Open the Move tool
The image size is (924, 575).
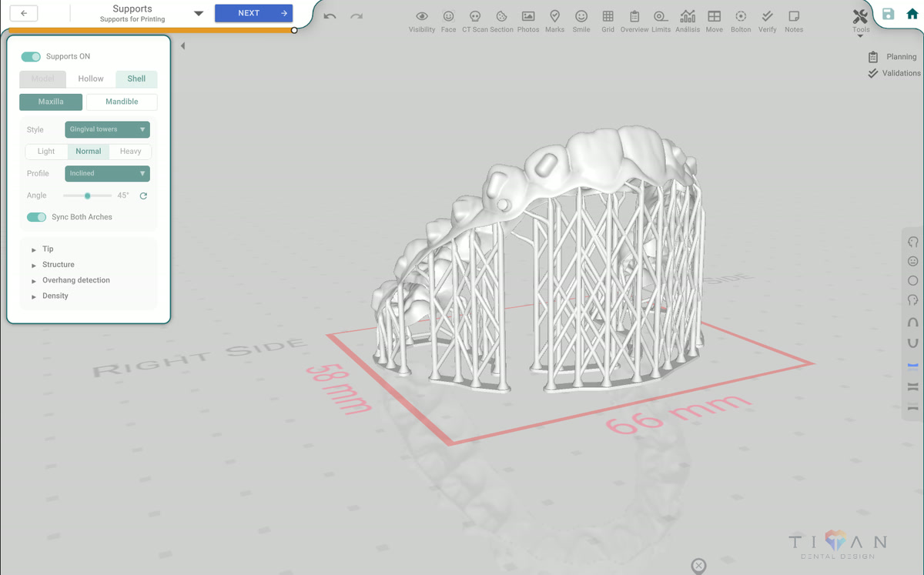pos(714,21)
